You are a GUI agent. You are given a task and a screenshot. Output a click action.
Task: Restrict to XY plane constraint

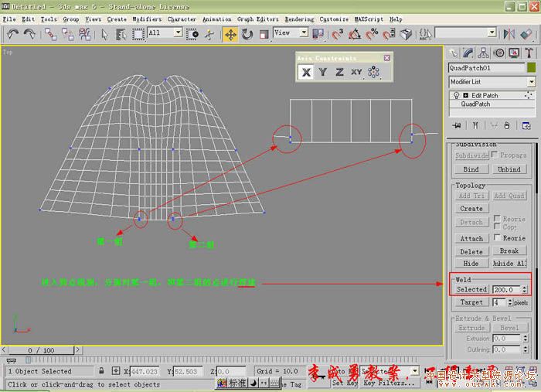pos(356,72)
